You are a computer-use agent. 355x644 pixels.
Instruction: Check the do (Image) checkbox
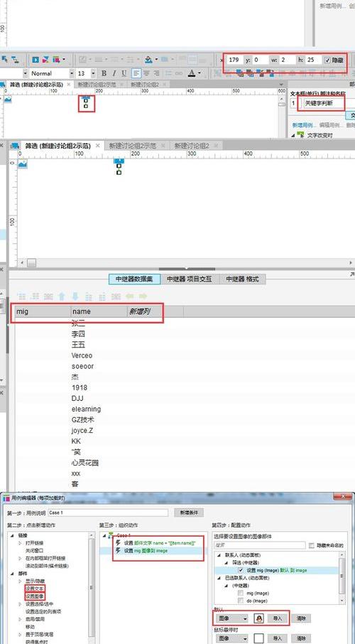[x=241, y=601]
